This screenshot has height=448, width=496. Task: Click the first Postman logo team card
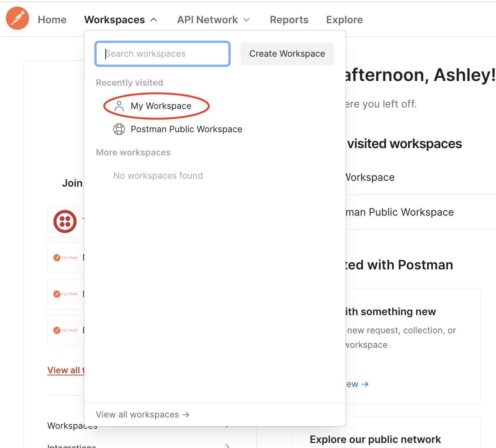pos(66,258)
